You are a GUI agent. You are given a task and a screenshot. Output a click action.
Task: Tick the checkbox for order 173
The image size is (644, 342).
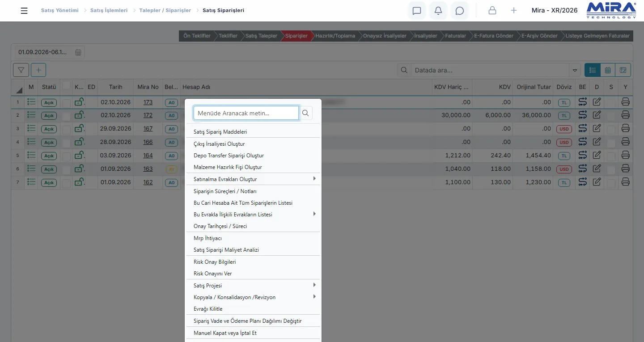[66, 103]
